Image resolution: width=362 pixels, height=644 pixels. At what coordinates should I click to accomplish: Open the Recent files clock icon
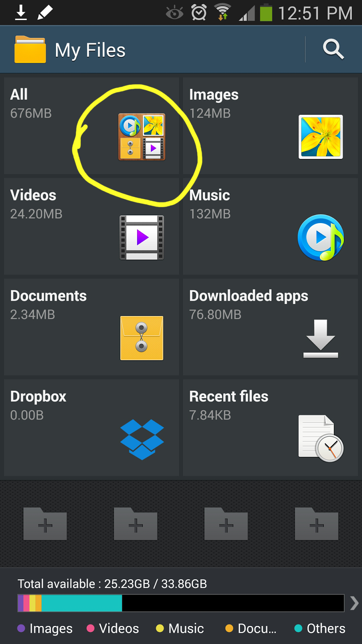click(321, 438)
